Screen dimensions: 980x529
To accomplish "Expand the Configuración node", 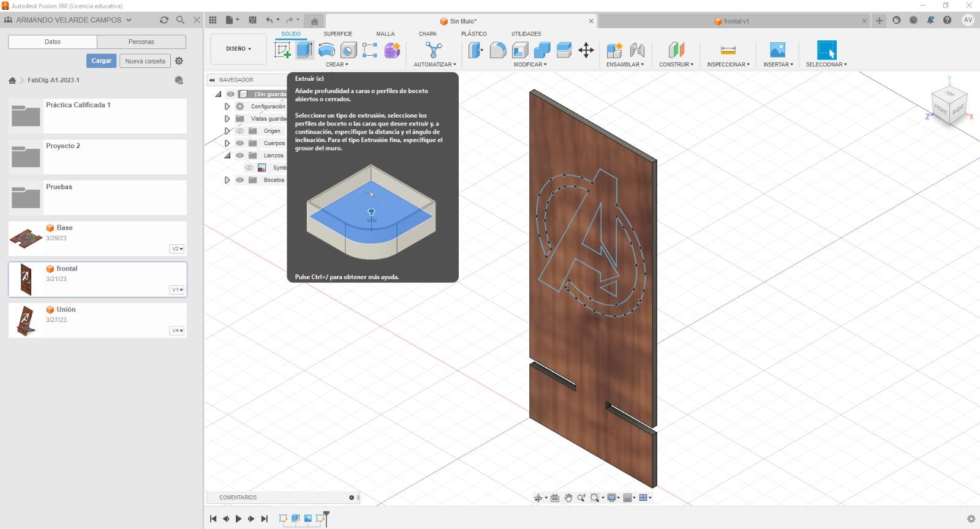I will 227,107.
